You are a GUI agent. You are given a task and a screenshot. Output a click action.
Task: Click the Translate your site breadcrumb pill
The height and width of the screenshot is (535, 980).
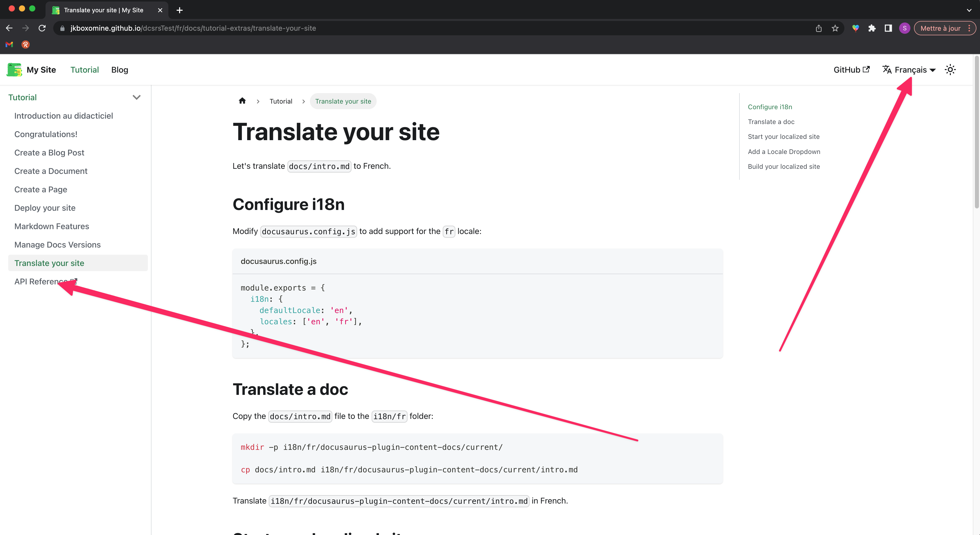[343, 101]
